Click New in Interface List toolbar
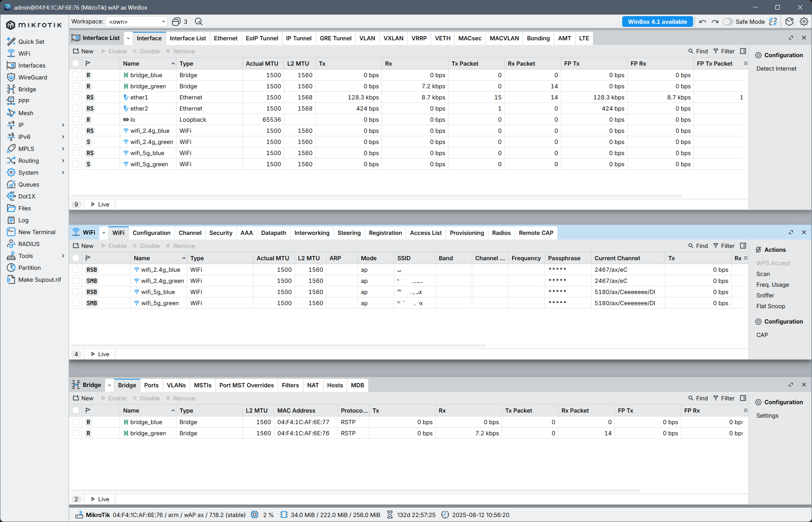The width and height of the screenshot is (812, 522). (x=83, y=51)
